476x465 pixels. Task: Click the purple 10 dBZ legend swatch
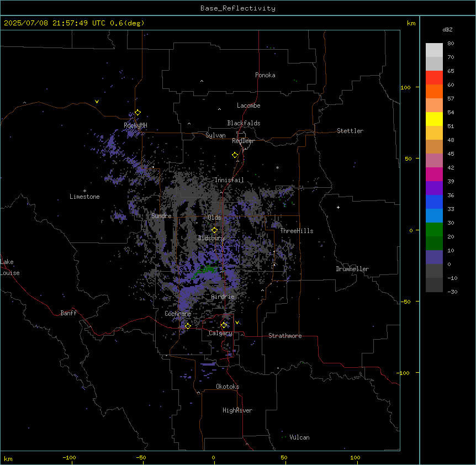[x=434, y=257]
